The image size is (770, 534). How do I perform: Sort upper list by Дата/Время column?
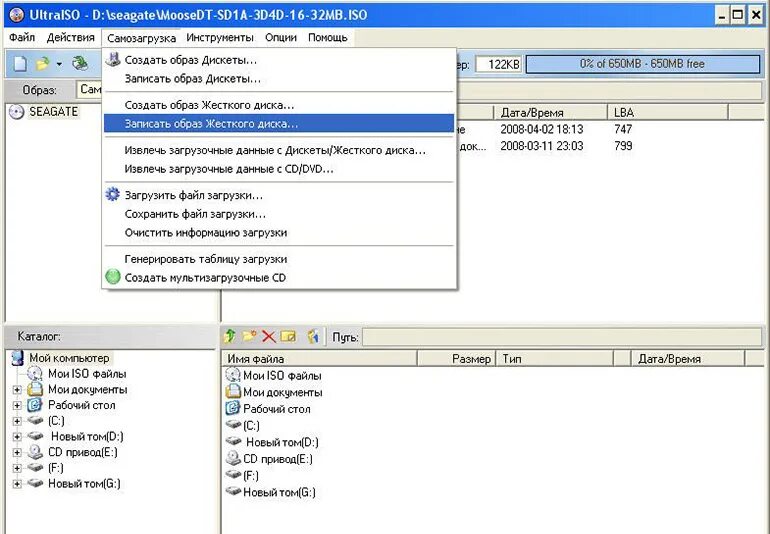pos(550,112)
